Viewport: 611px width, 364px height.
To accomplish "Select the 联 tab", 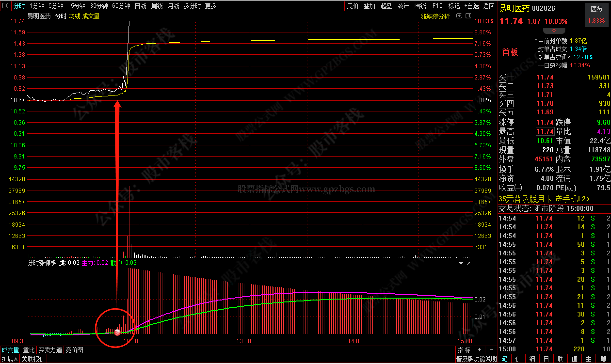I will [560, 359].
